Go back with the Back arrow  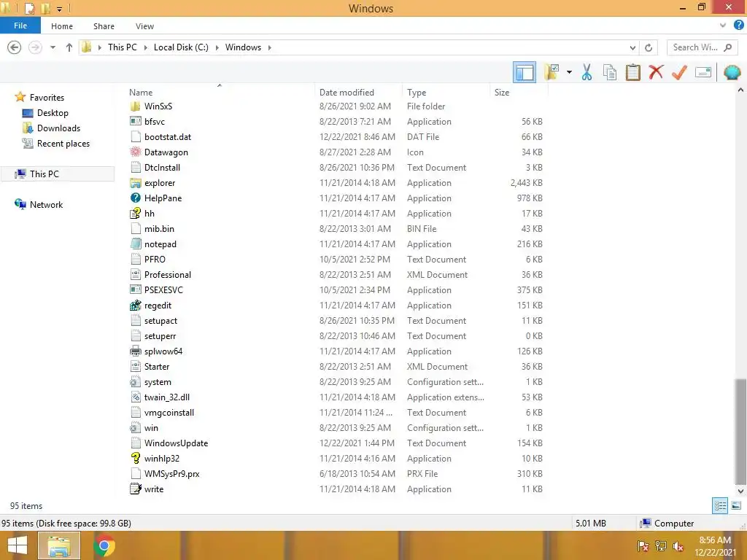pos(15,47)
